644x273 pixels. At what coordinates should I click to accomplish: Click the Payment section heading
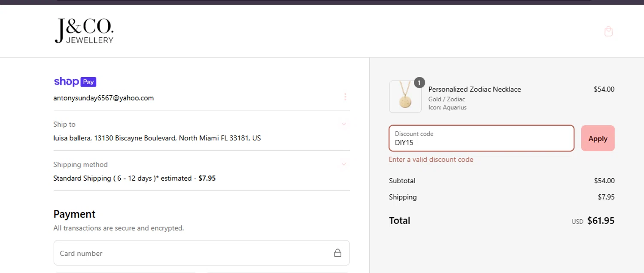74,214
